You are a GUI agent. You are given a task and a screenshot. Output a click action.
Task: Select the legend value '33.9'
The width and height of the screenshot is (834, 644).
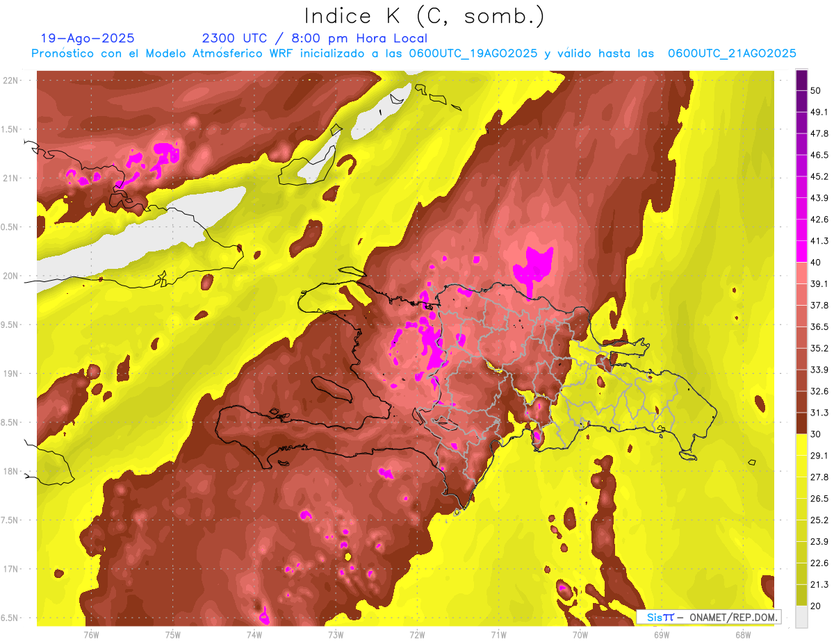(819, 370)
